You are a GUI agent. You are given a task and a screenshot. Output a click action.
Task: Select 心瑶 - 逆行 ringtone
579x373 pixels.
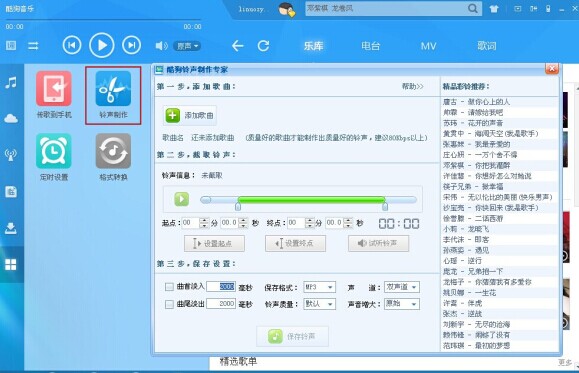pyautogui.click(x=500, y=261)
